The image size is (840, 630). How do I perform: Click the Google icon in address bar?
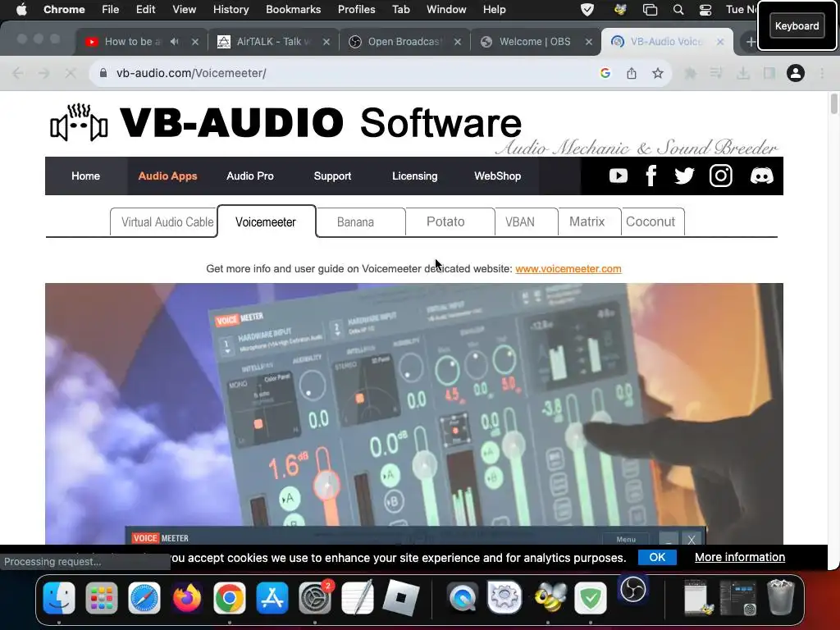[x=605, y=73]
